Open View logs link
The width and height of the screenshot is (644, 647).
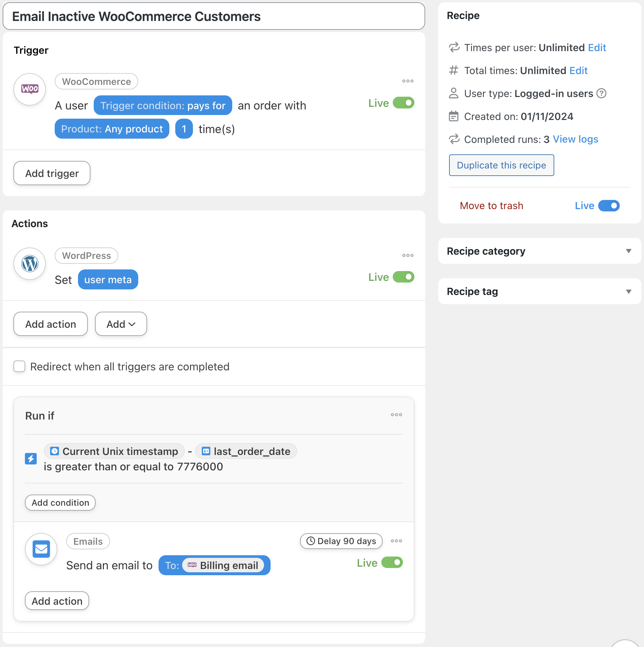tap(576, 139)
